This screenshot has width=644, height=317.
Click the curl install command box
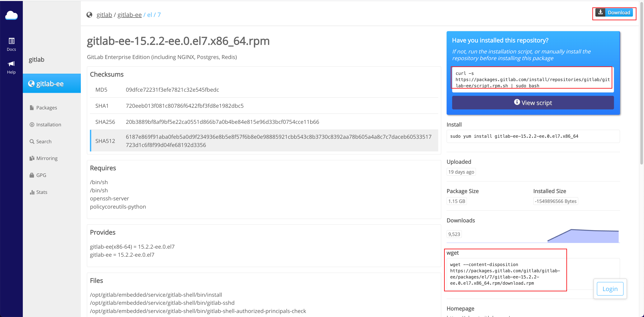point(532,79)
